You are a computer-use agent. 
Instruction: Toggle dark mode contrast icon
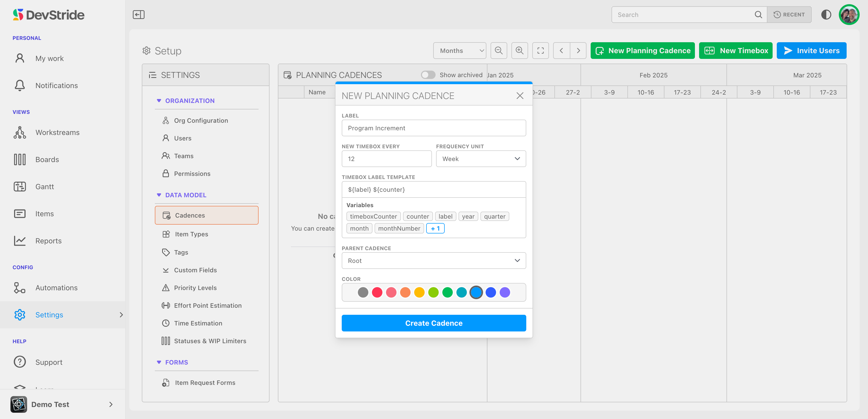(826, 15)
